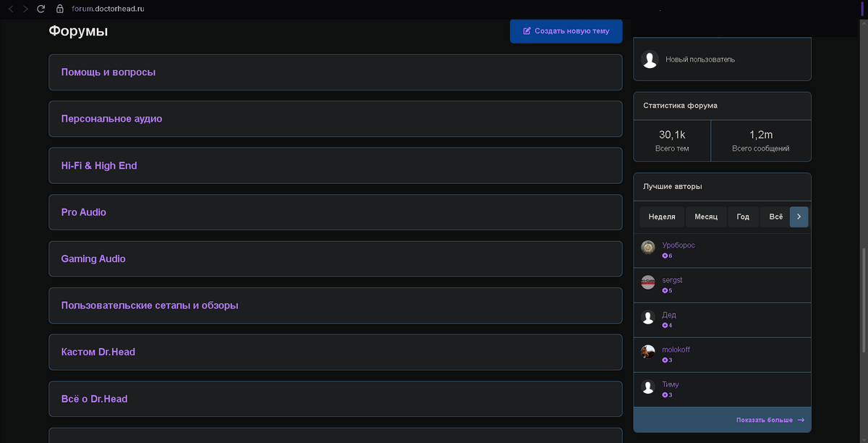868x443 pixels.
Task: Click the browser forward arrow icon
Action: point(26,9)
